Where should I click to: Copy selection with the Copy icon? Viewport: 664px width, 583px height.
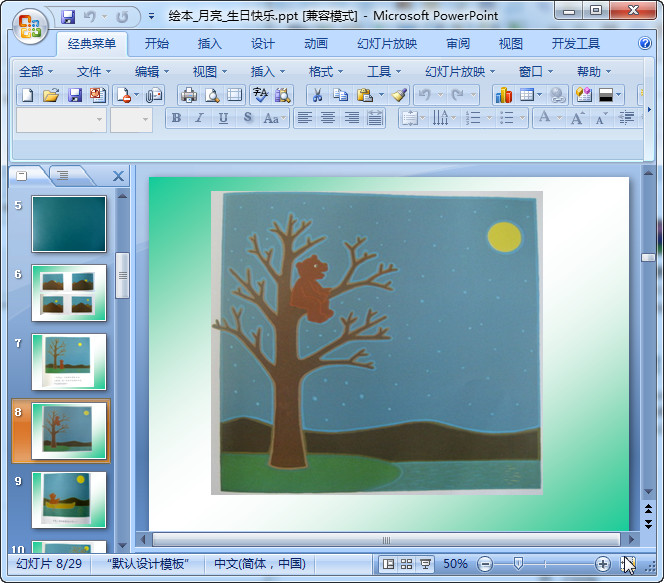click(340, 95)
